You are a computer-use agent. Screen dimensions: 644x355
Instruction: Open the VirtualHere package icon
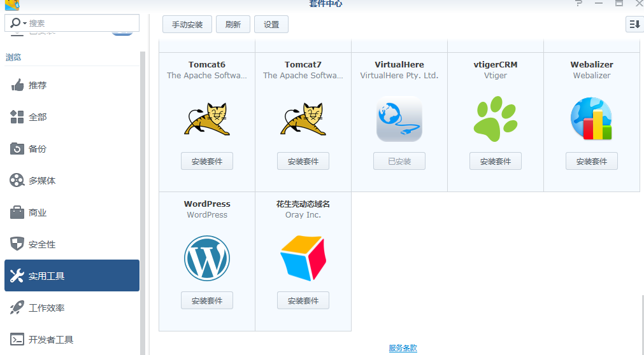(399, 119)
